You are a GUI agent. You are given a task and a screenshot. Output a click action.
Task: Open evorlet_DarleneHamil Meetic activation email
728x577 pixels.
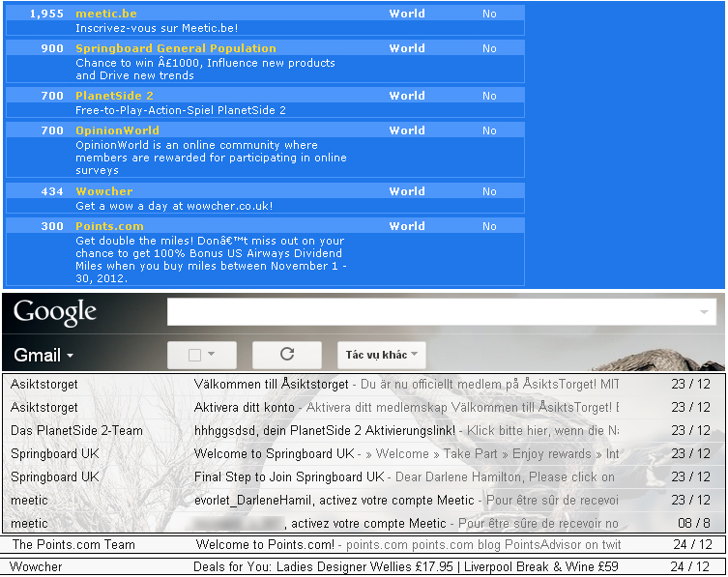(x=364, y=501)
